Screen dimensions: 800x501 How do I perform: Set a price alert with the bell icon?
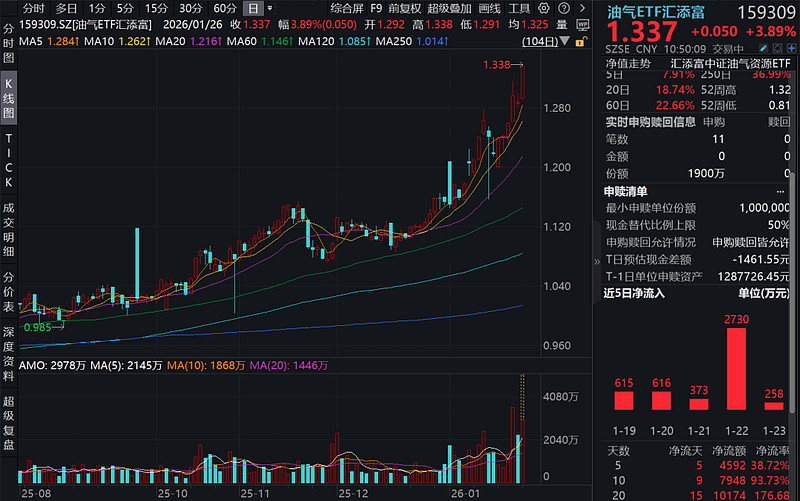(778, 48)
